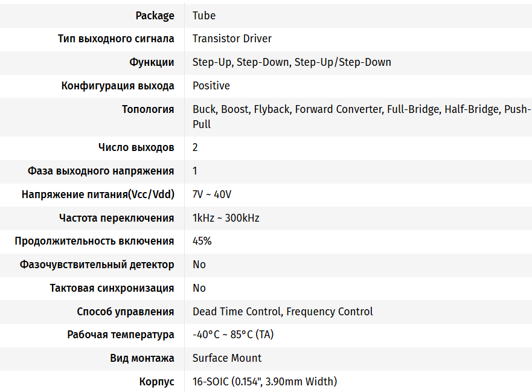Click the Число выходов label
532x392 pixels.
136,147
